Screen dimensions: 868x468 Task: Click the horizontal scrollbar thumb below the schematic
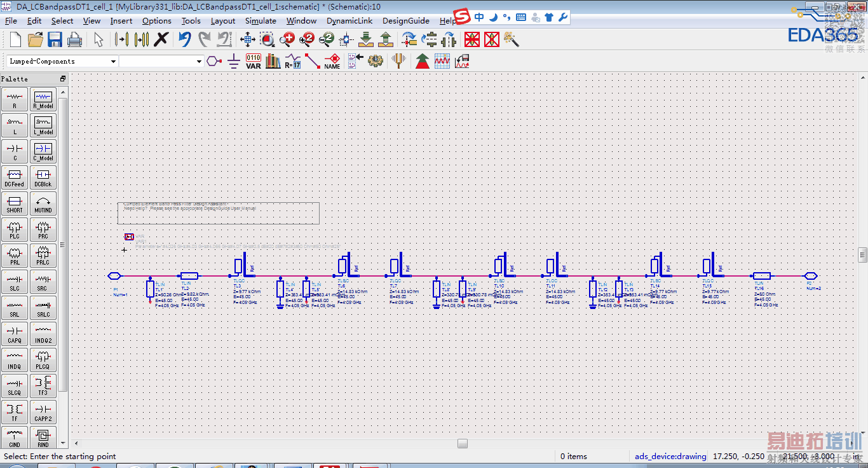[x=463, y=443]
